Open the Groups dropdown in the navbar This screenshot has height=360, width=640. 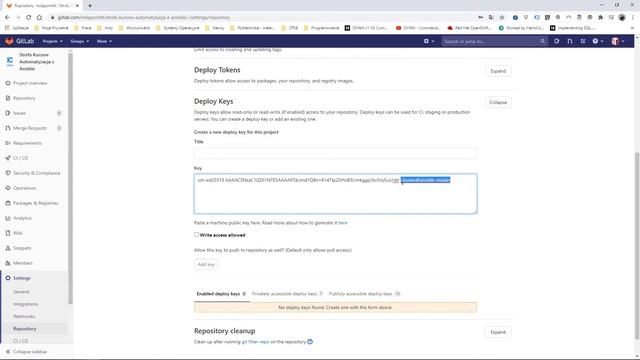(x=79, y=41)
